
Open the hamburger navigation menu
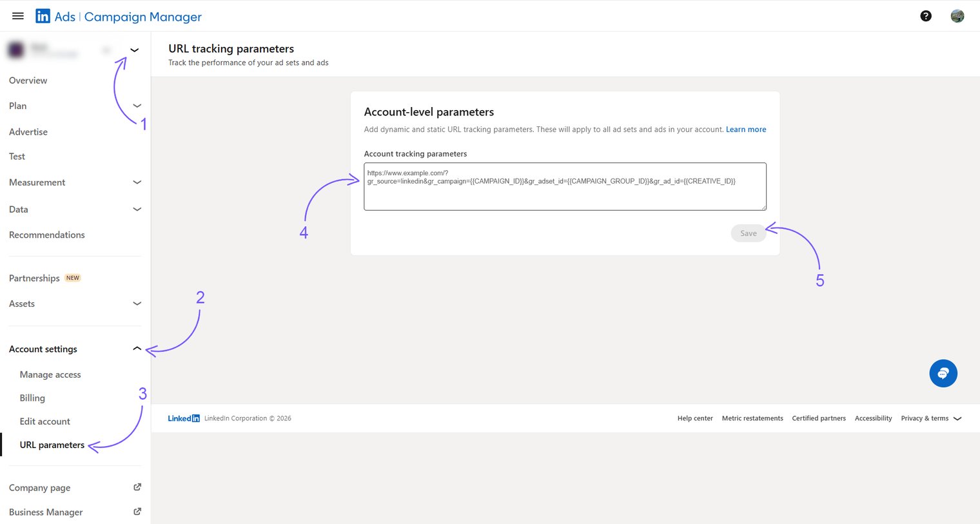18,16
